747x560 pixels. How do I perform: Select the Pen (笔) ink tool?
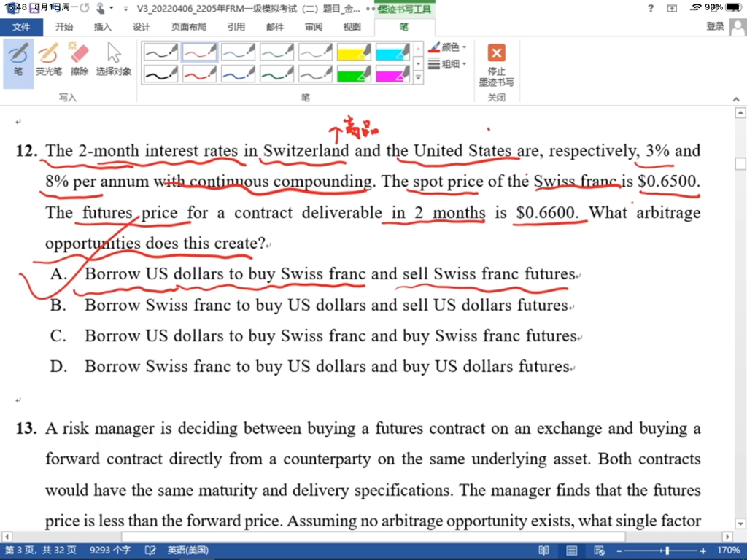tap(18, 60)
